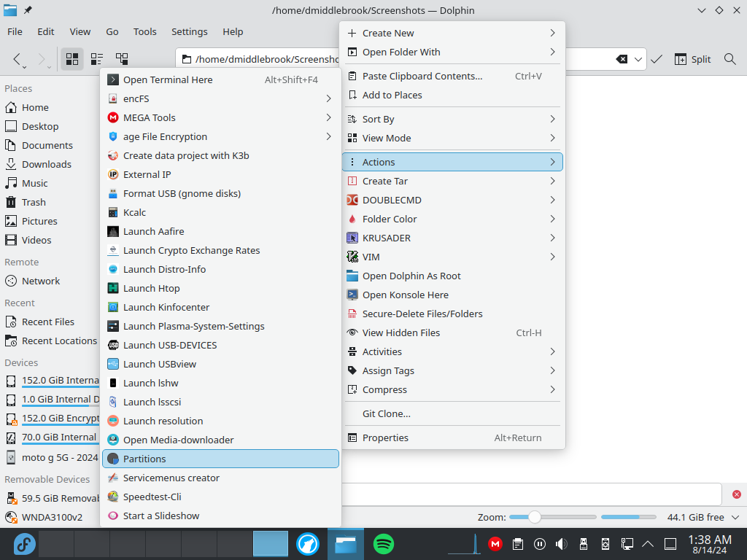The height and width of the screenshot is (560, 747).
Task: Select Secure-Delete Files/Folders
Action: (x=452, y=314)
